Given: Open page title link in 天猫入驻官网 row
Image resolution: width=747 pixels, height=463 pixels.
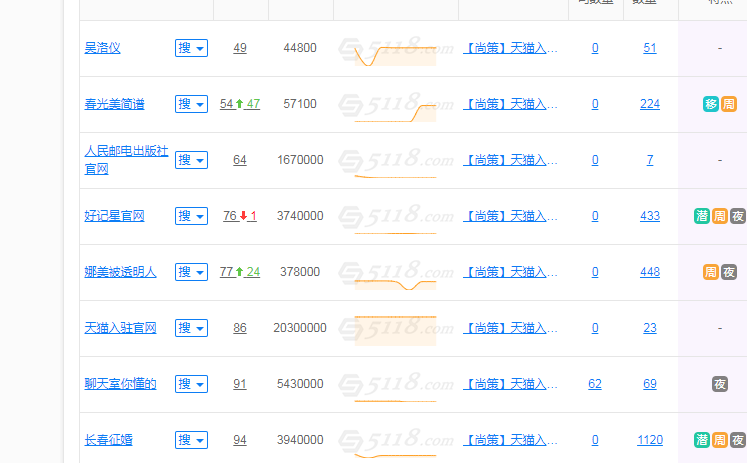Looking at the screenshot, I should (x=510, y=328).
